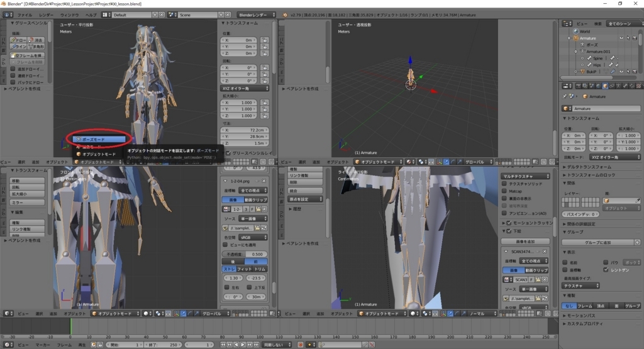Open the テクスチャ draw type dropdown
The image size is (644, 349).
point(580,285)
